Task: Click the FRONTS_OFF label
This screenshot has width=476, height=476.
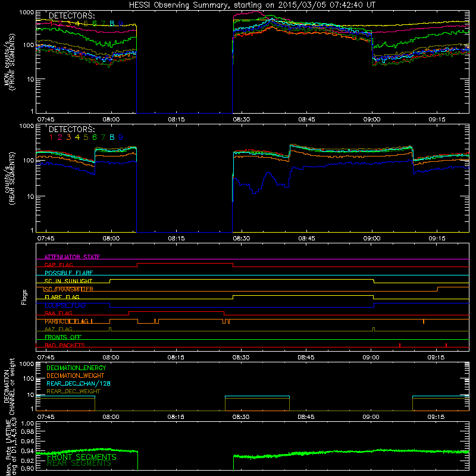Action: click(x=63, y=337)
